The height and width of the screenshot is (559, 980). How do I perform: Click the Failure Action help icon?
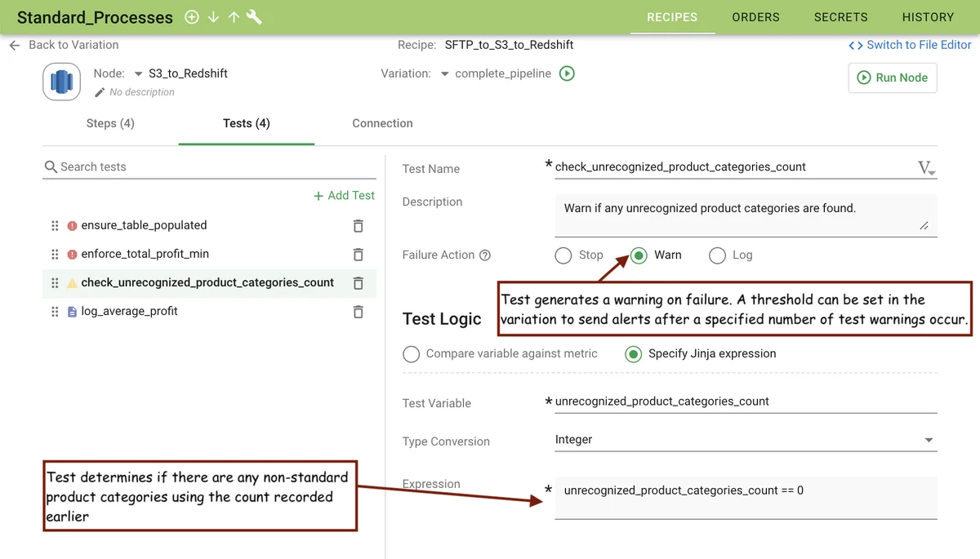[x=485, y=255]
